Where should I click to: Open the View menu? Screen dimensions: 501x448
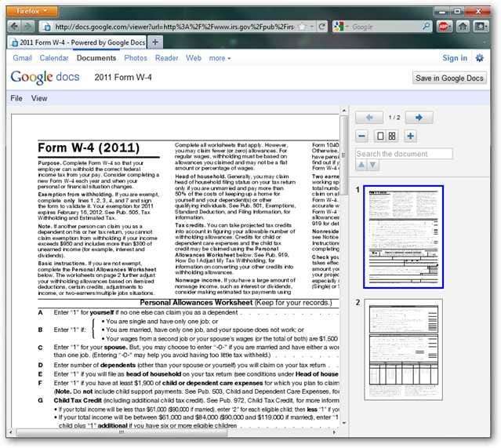(x=39, y=98)
